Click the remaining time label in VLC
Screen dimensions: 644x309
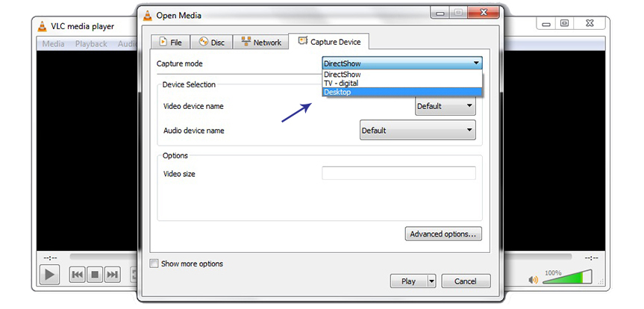pos(591,257)
